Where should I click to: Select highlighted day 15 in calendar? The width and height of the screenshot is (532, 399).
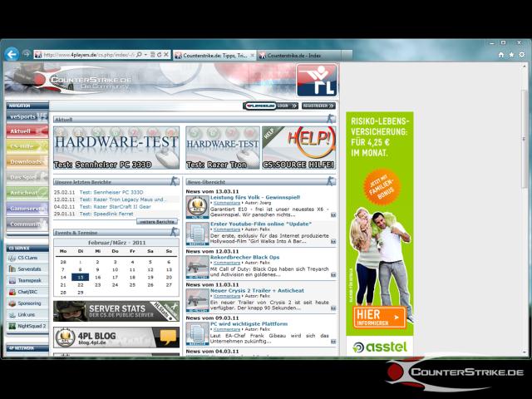pyautogui.click(x=80, y=277)
